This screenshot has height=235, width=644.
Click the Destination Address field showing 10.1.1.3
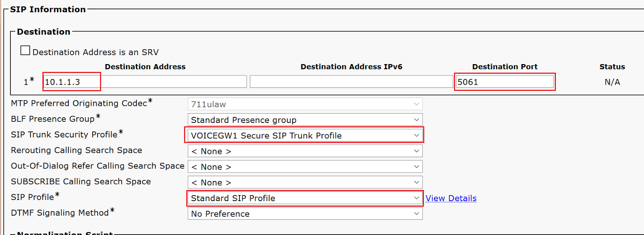pos(145,82)
